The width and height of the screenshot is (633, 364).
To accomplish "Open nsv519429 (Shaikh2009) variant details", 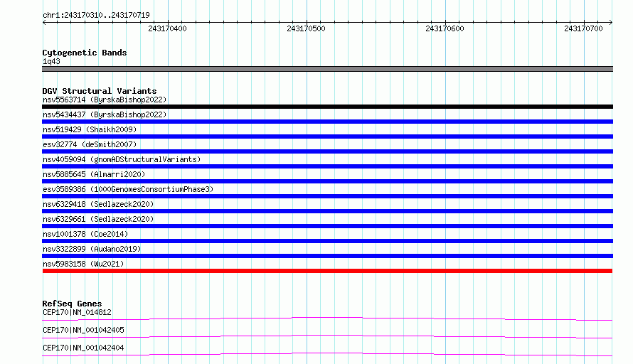I will click(90, 129).
